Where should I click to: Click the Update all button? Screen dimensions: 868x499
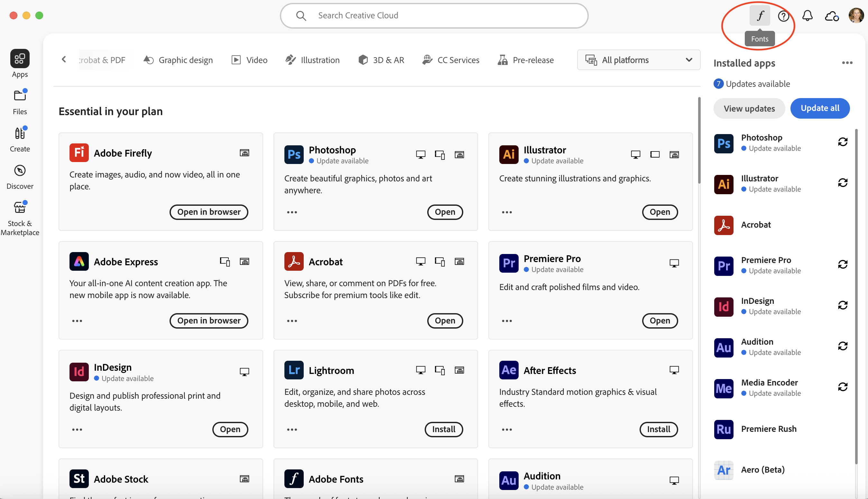point(820,108)
